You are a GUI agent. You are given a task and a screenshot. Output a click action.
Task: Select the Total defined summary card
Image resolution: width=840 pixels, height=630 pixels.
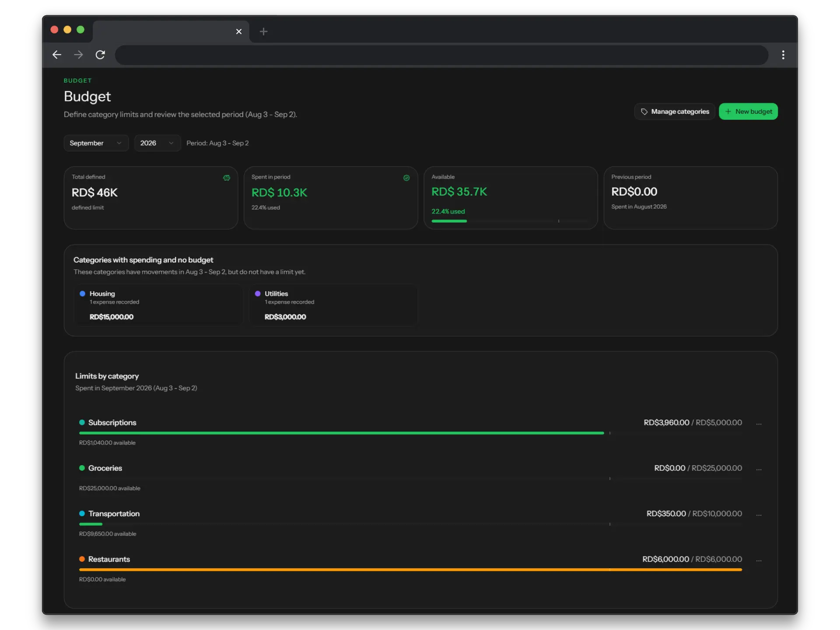pos(151,198)
